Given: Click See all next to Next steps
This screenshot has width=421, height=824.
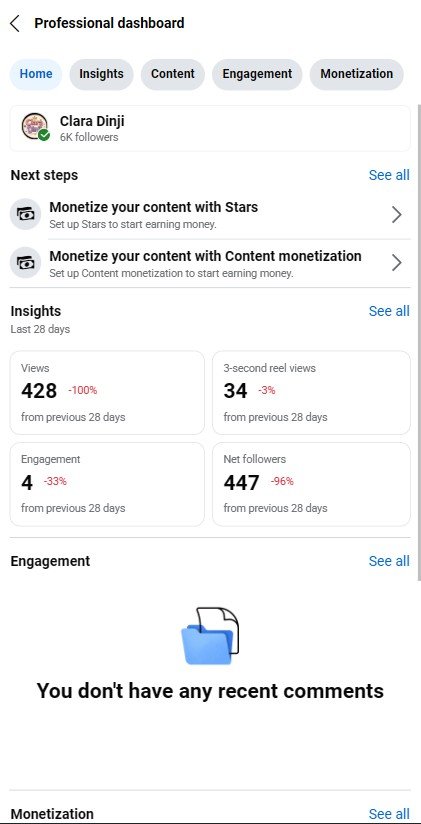Looking at the screenshot, I should pos(389,175).
